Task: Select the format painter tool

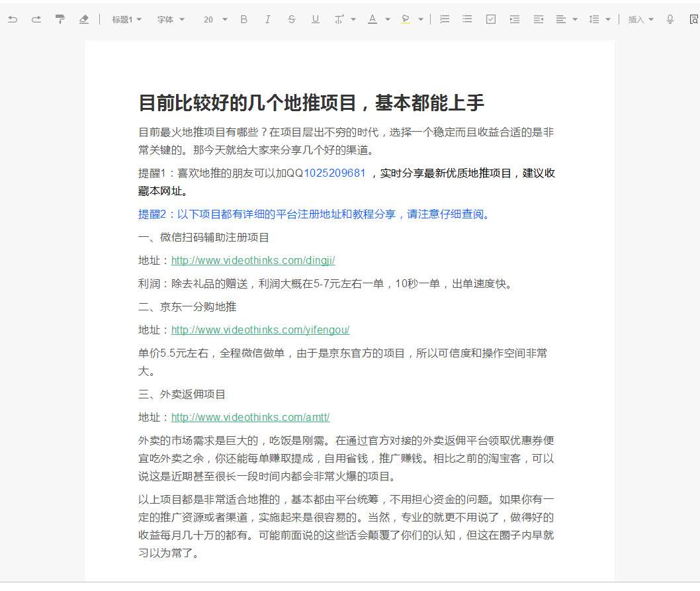Action: 60,19
